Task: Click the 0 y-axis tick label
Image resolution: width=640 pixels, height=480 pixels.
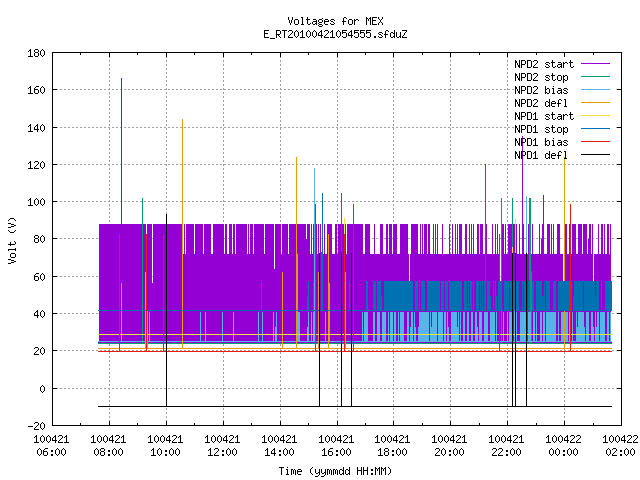Action: pyautogui.click(x=42, y=389)
